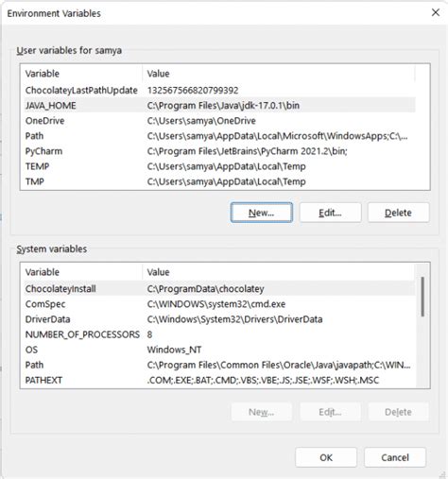This screenshot has height=479, width=448.
Task: Click the Windows_NT value
Action: coord(174,350)
